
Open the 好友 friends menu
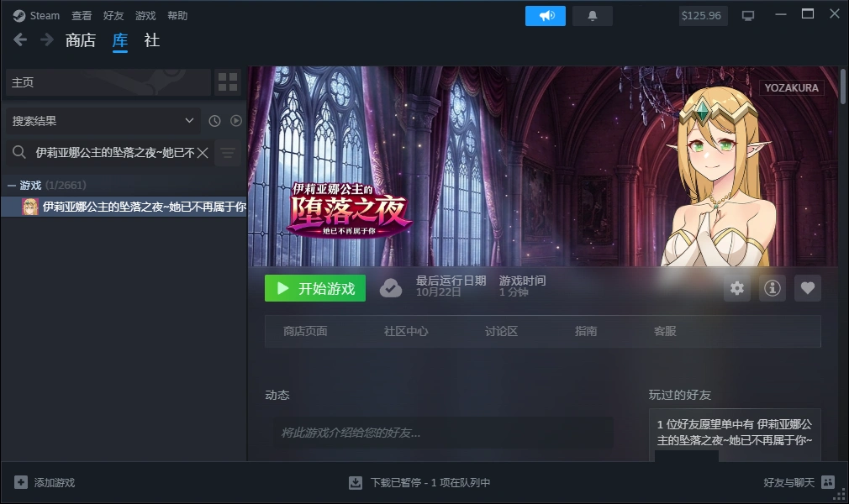tap(113, 16)
